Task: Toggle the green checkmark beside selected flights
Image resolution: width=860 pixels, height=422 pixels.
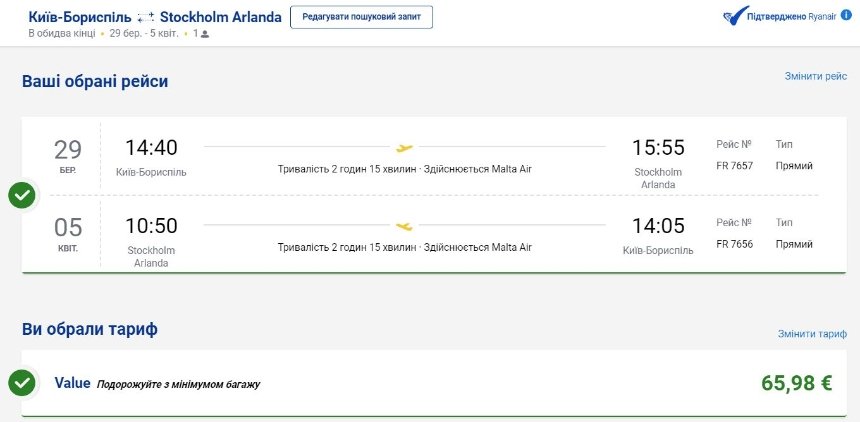Action: point(22,195)
